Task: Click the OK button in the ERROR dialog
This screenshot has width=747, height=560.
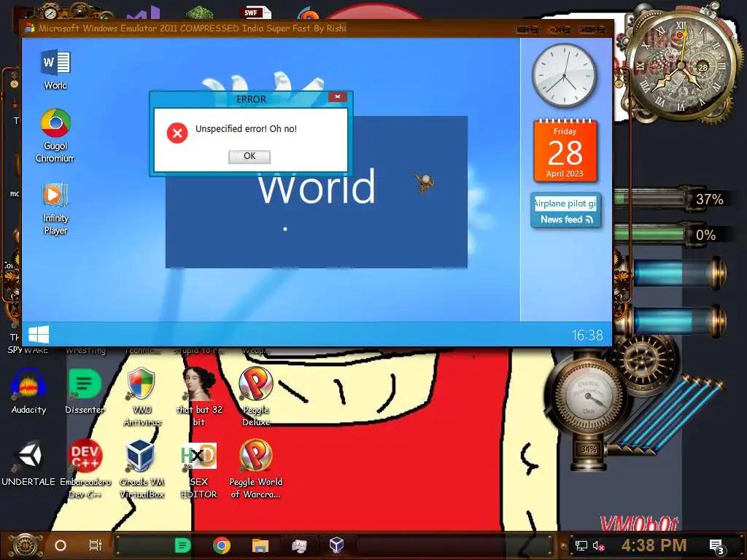Action: pos(249,156)
